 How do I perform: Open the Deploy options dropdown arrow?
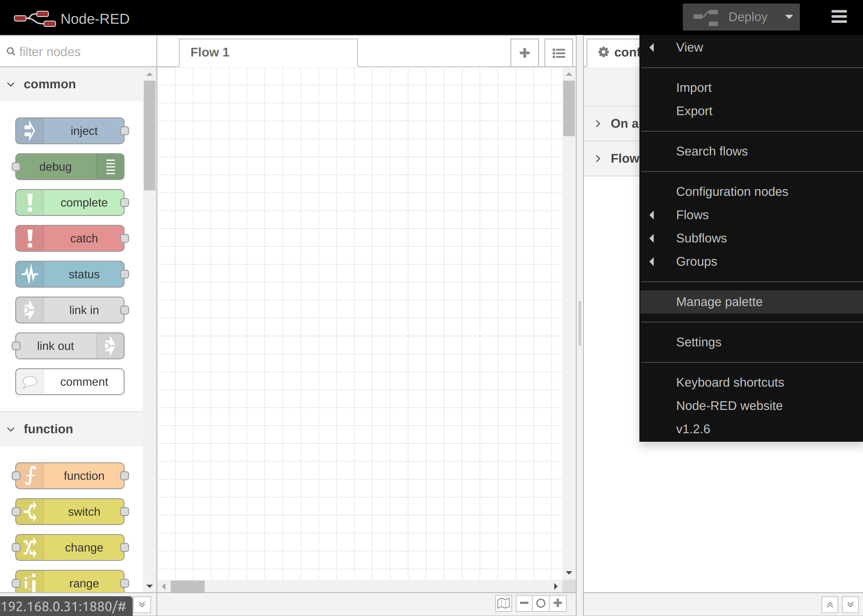[x=789, y=17]
